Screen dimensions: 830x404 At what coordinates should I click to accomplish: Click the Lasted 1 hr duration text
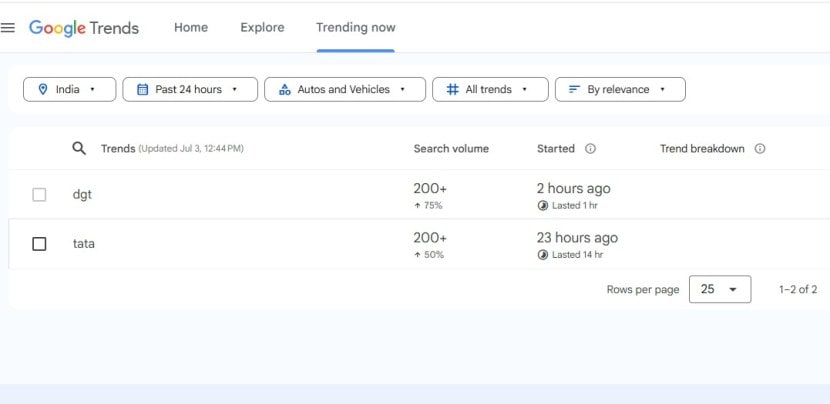click(574, 205)
